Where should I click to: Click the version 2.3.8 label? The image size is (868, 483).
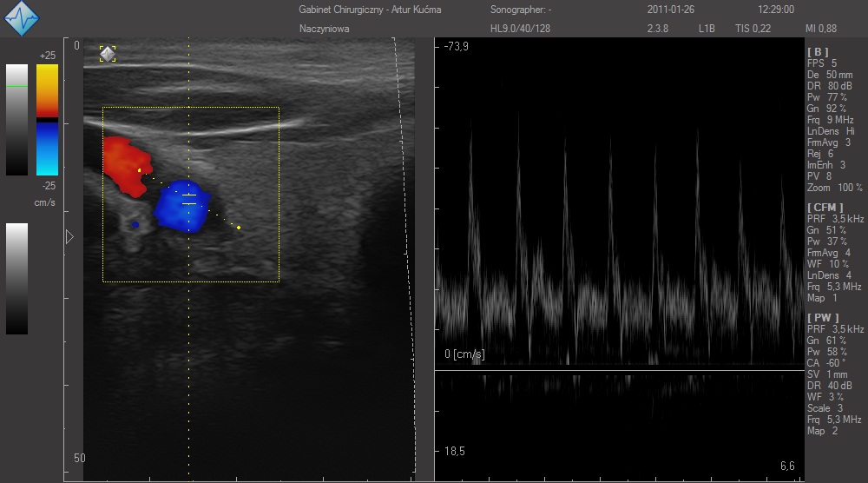tap(658, 29)
